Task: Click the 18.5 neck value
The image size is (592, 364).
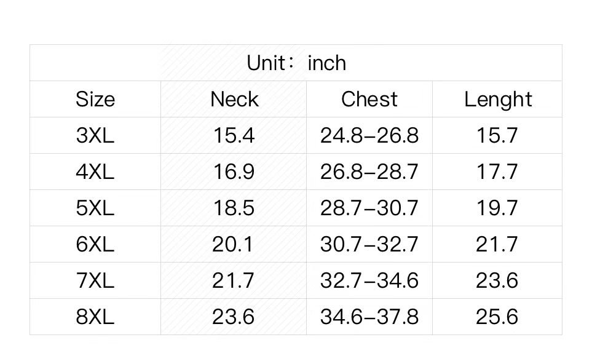Action: (x=234, y=208)
